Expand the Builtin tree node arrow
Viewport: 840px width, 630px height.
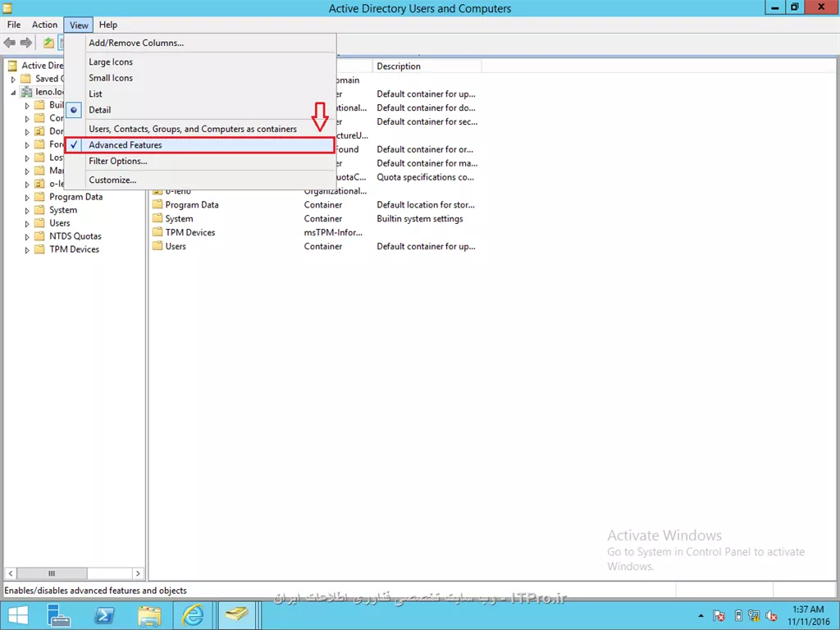click(x=27, y=106)
